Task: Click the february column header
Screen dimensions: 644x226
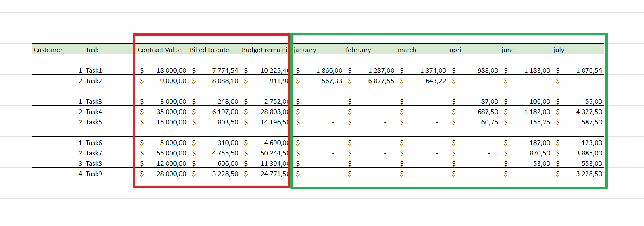Action: [370, 49]
